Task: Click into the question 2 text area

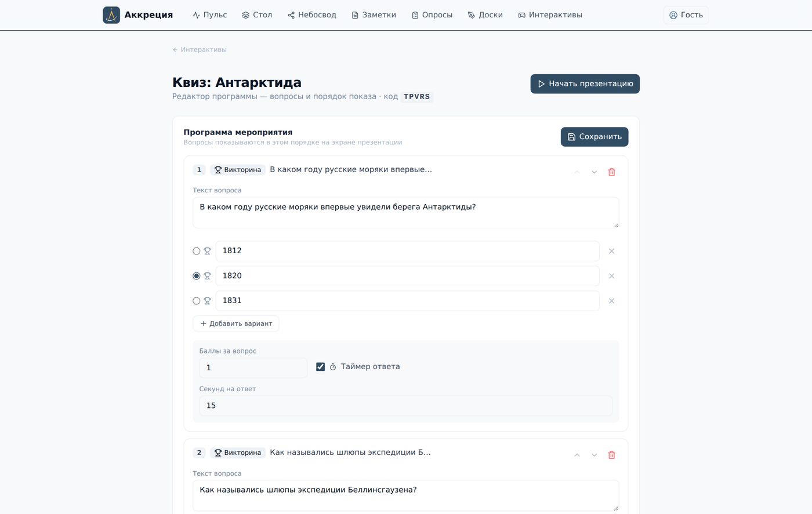Action: click(x=405, y=496)
